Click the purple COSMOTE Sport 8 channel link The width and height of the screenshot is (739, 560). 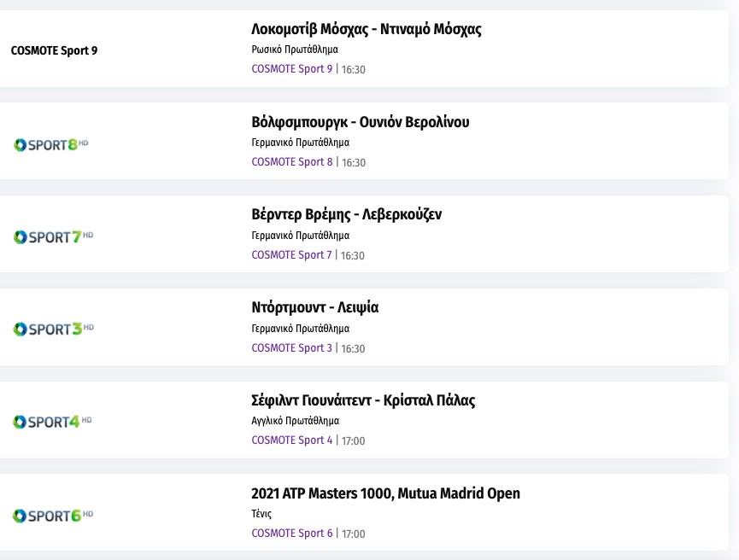[x=292, y=162]
